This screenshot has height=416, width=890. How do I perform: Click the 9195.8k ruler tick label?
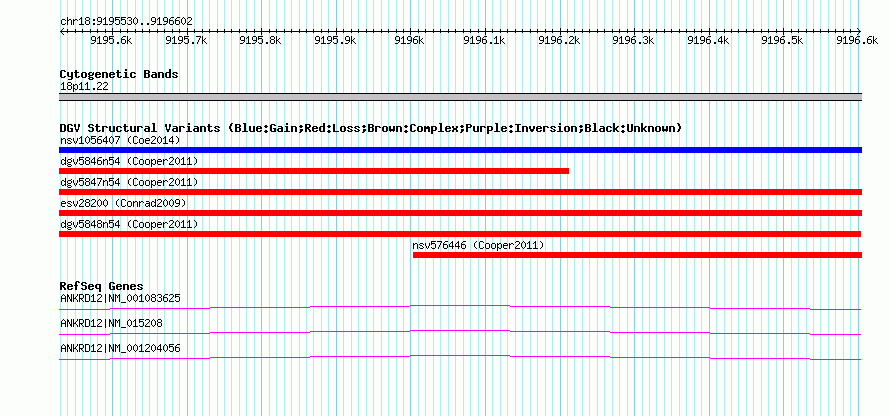(x=261, y=40)
